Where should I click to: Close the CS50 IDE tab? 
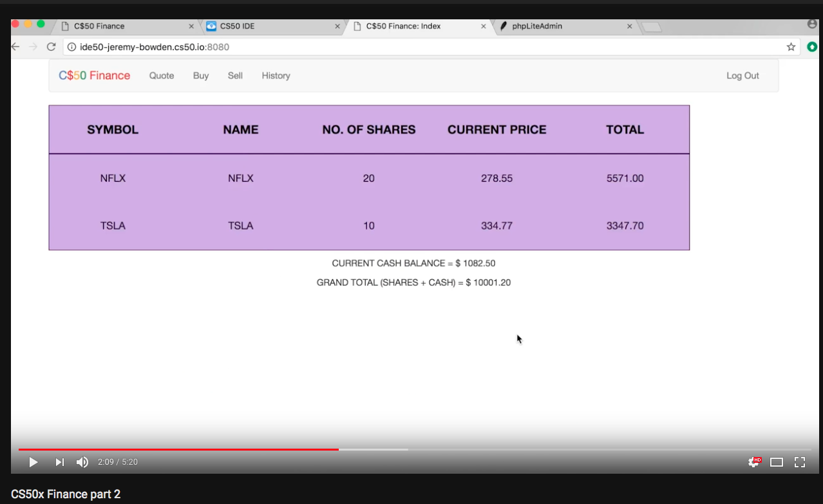(337, 26)
